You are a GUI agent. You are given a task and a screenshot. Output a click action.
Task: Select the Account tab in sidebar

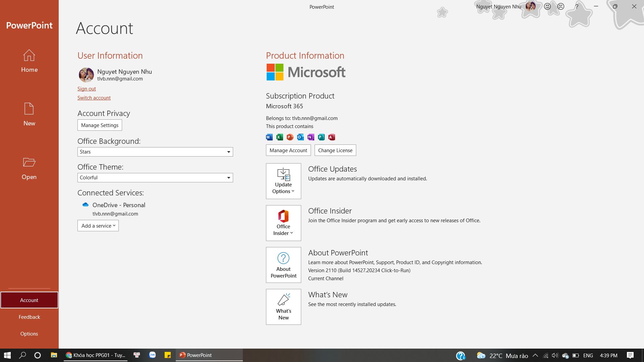tap(29, 300)
